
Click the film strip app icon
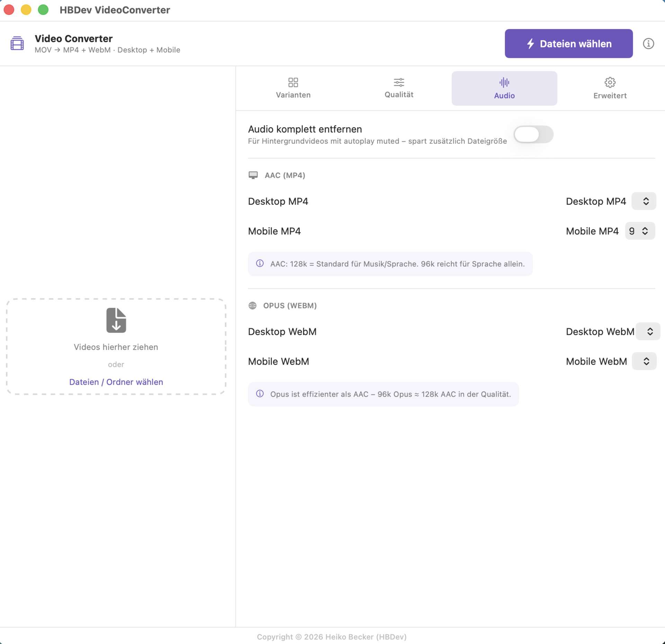pyautogui.click(x=17, y=44)
